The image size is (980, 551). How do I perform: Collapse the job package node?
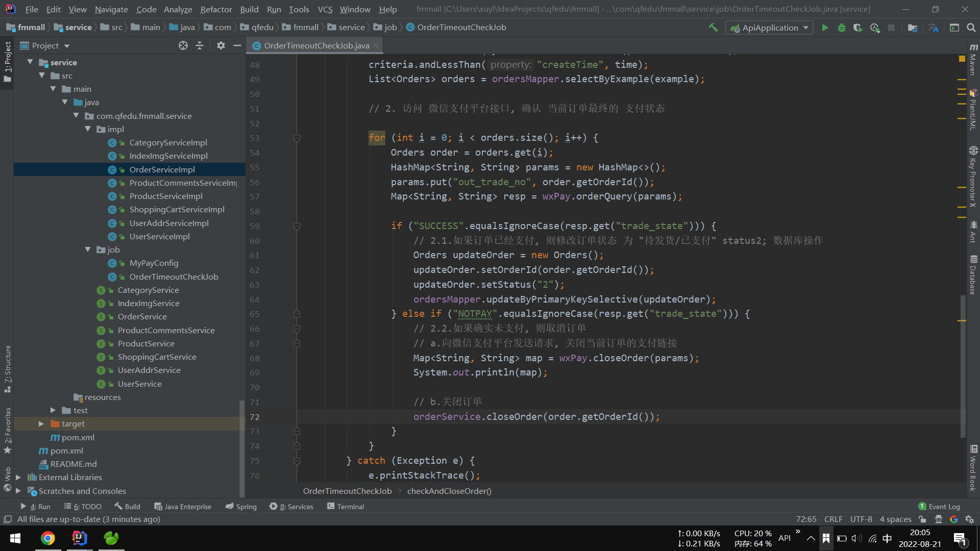pos(88,249)
